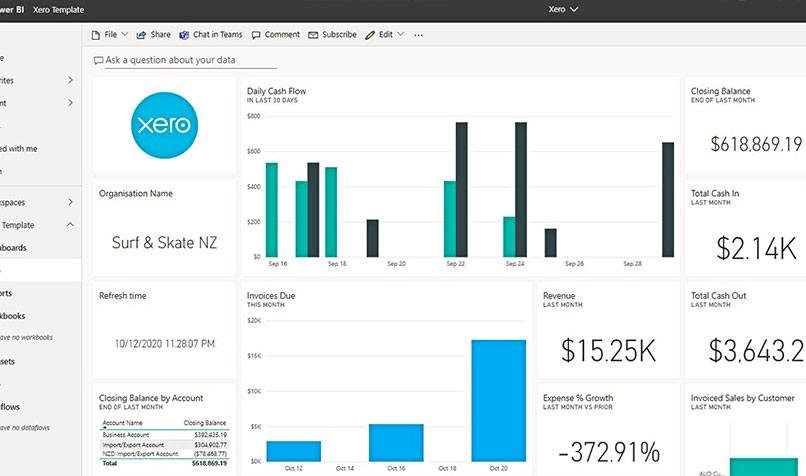This screenshot has width=806, height=476.
Task: Select Reports in the sidebar
Action: [x=6, y=294]
